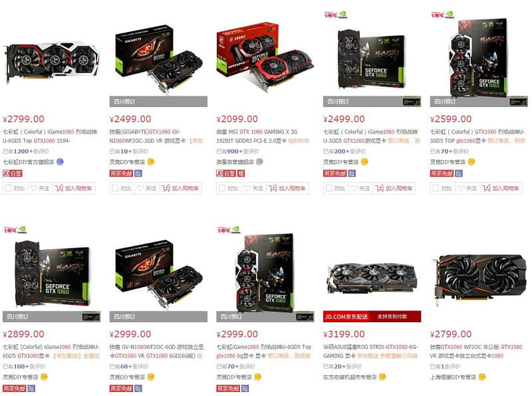Click yellow chat icon beside 上海恒惠DIY专营店

click(x=482, y=377)
